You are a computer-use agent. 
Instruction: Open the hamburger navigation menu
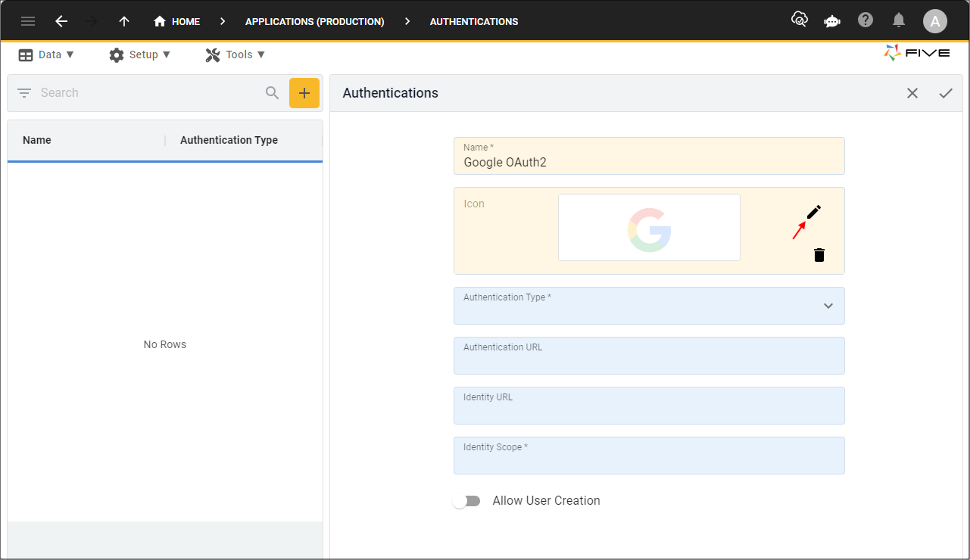(x=28, y=21)
